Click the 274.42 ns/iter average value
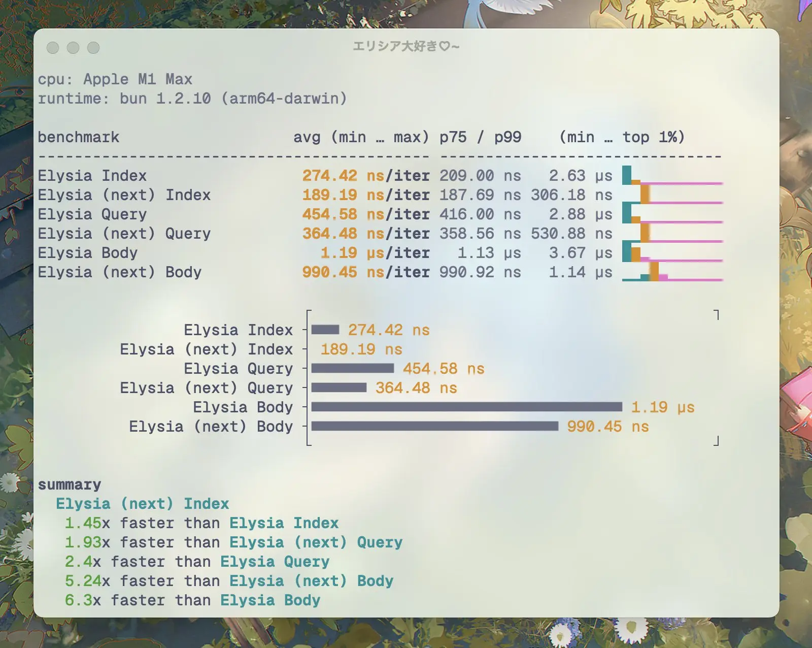812x648 pixels. pos(366,175)
